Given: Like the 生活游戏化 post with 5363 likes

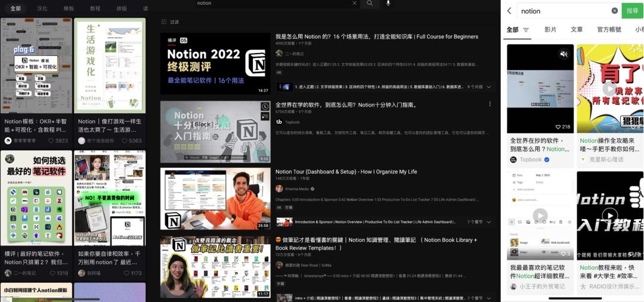Looking at the screenshot, I should (125, 141).
